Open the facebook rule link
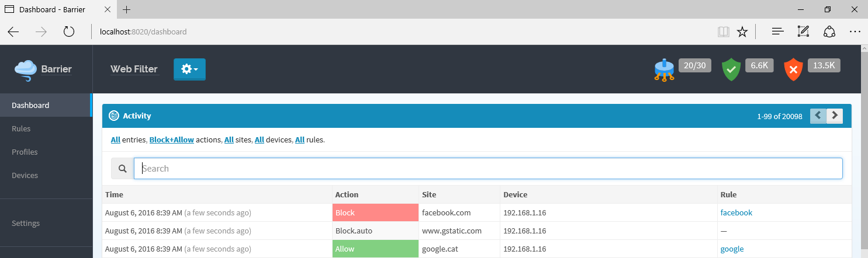 (736, 213)
